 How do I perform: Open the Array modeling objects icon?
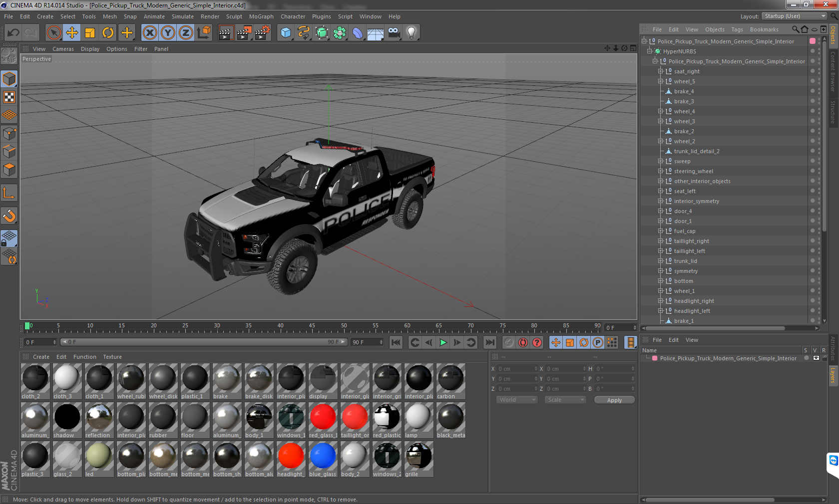click(340, 33)
